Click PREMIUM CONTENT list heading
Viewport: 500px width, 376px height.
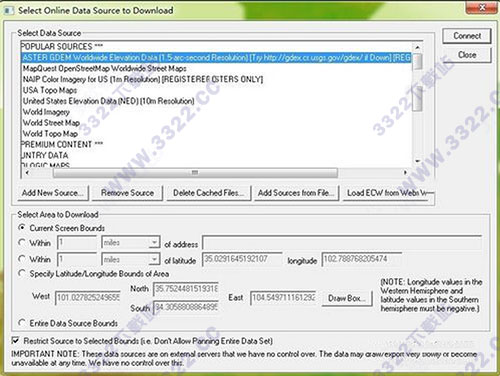point(62,144)
